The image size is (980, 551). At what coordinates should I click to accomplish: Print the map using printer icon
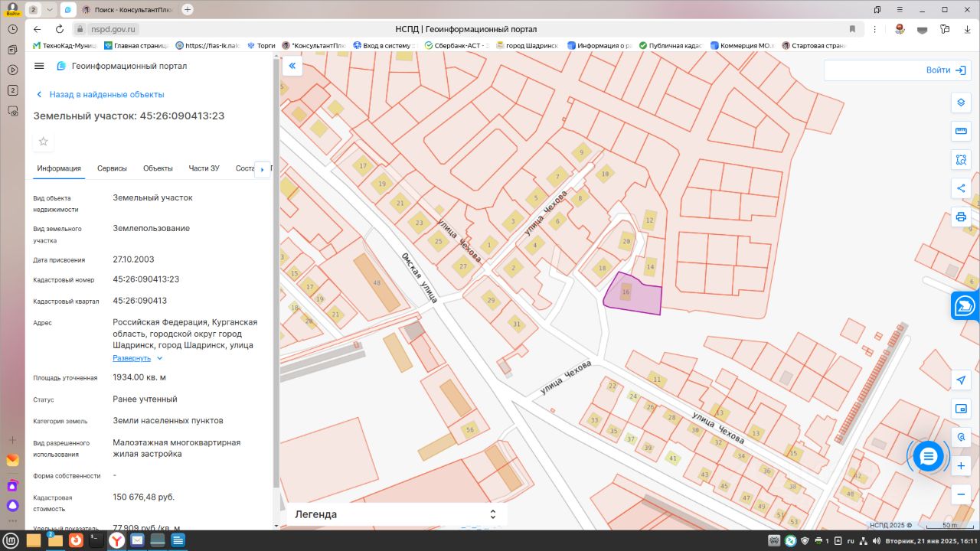[961, 217]
